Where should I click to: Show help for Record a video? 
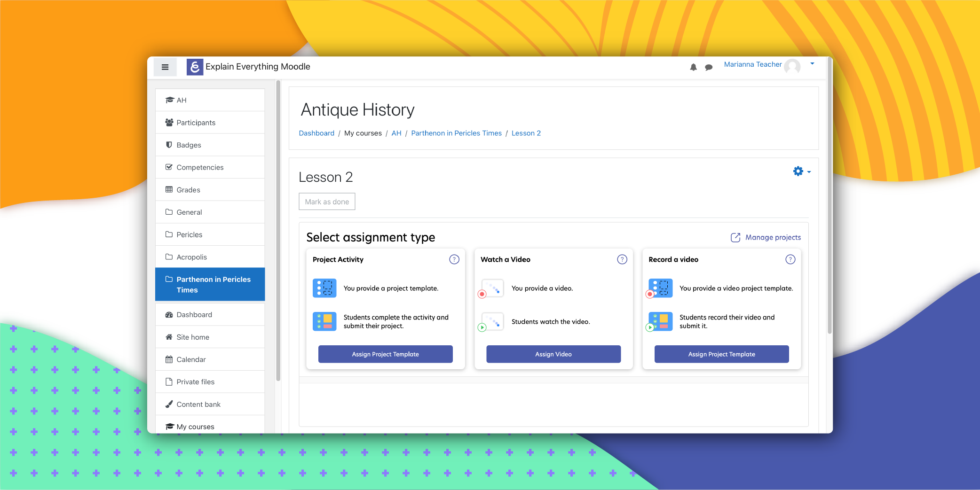[x=790, y=259]
